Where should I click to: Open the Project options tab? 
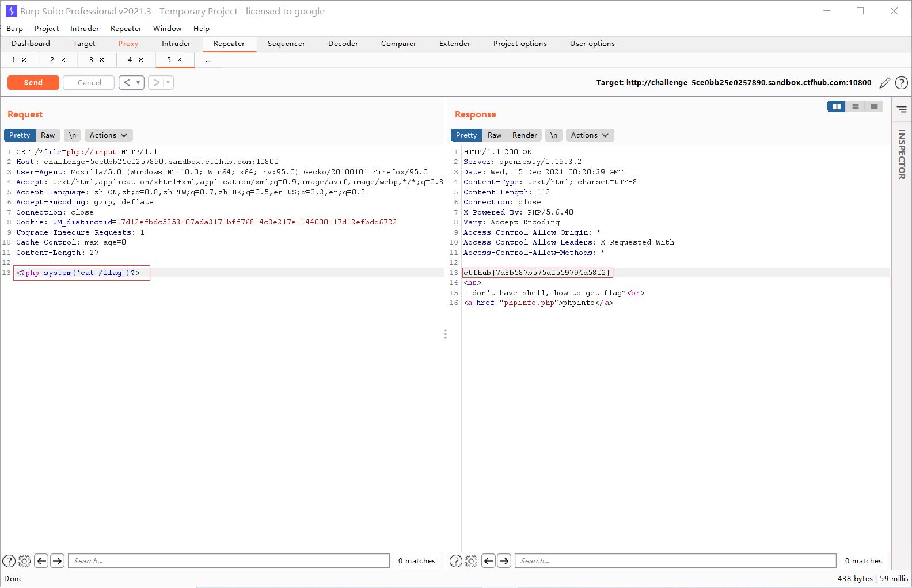520,44
